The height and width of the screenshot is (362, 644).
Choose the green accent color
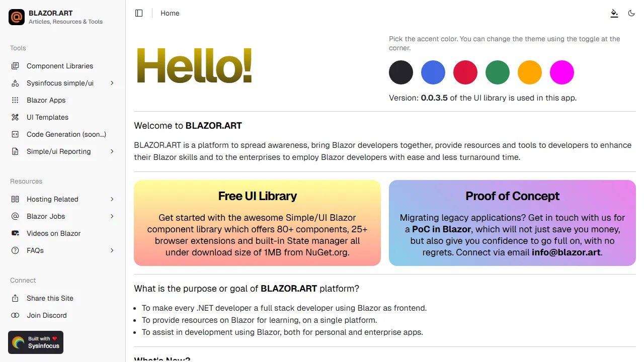point(498,72)
